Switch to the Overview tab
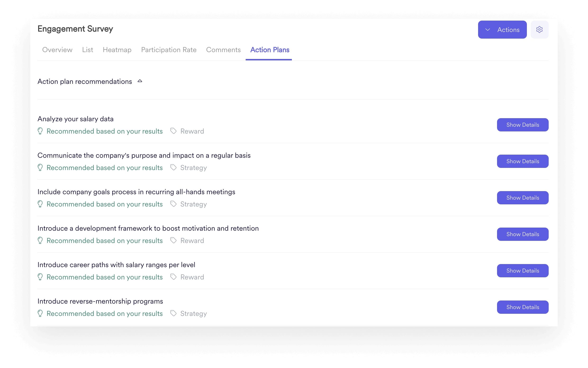The width and height of the screenshot is (588, 368). pyautogui.click(x=57, y=50)
